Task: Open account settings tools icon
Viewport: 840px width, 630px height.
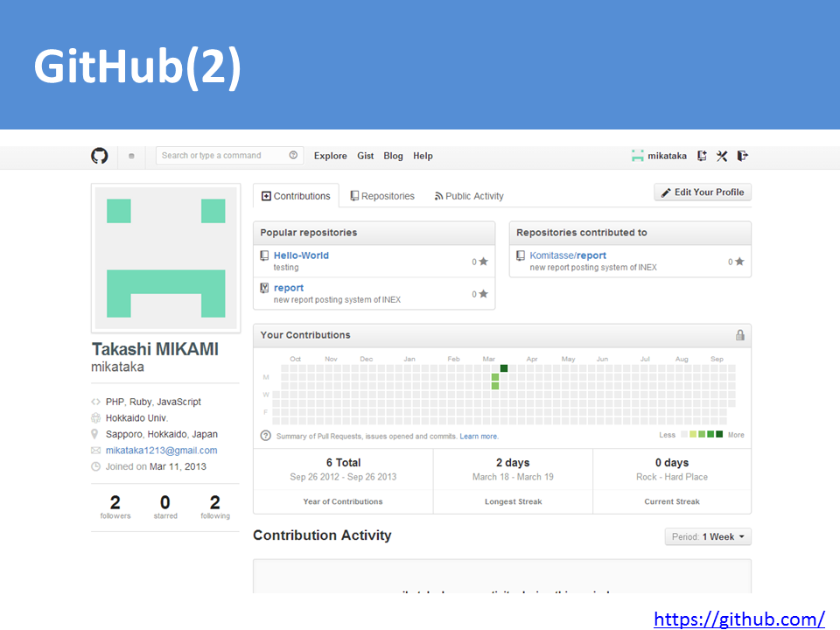Action: point(722,156)
